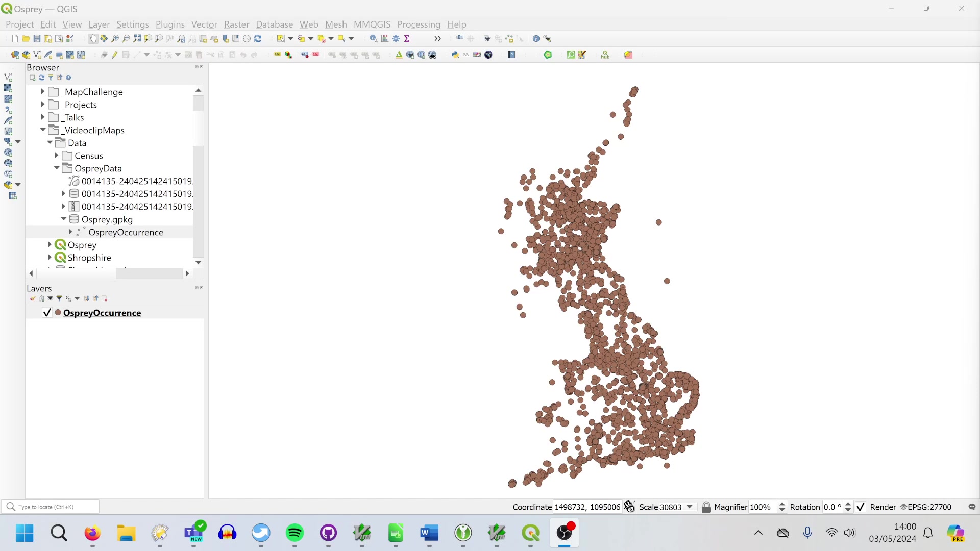Zoom to full map extent
This screenshot has width=980, height=551.
point(137,38)
